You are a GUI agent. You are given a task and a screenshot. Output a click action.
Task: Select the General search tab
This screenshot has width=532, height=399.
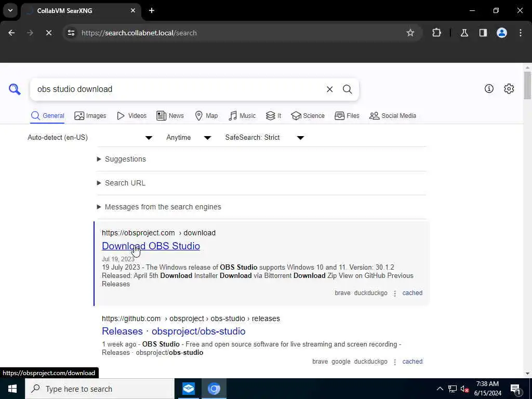[47, 116]
